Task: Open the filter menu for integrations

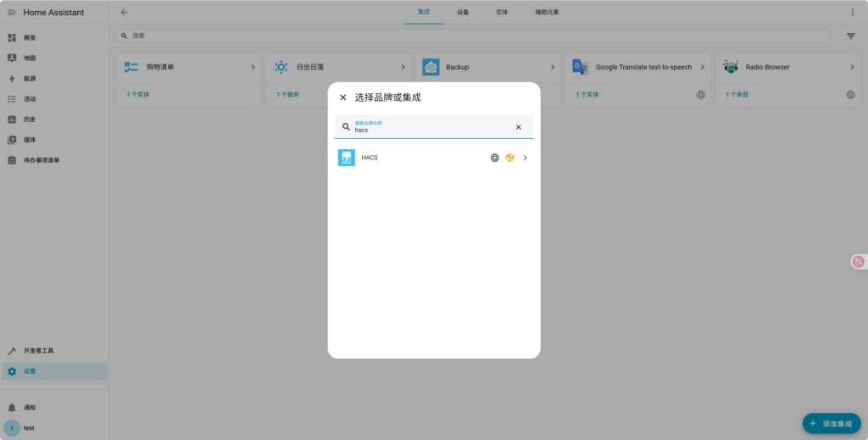Action: point(850,36)
